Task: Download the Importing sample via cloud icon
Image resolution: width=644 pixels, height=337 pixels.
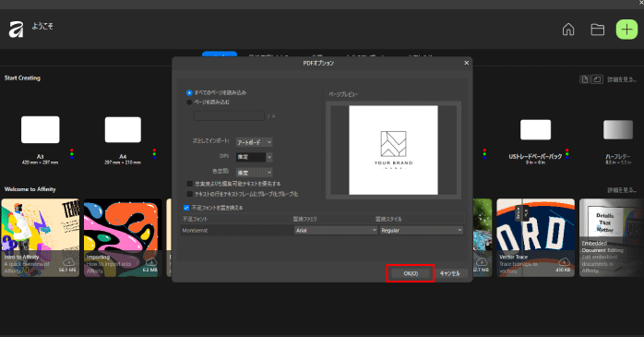Action: (151, 262)
